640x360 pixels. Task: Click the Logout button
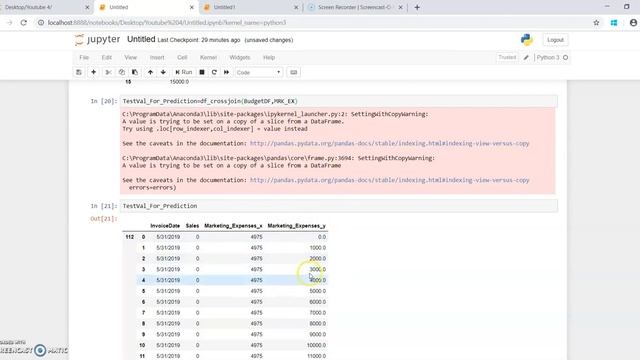click(555, 40)
